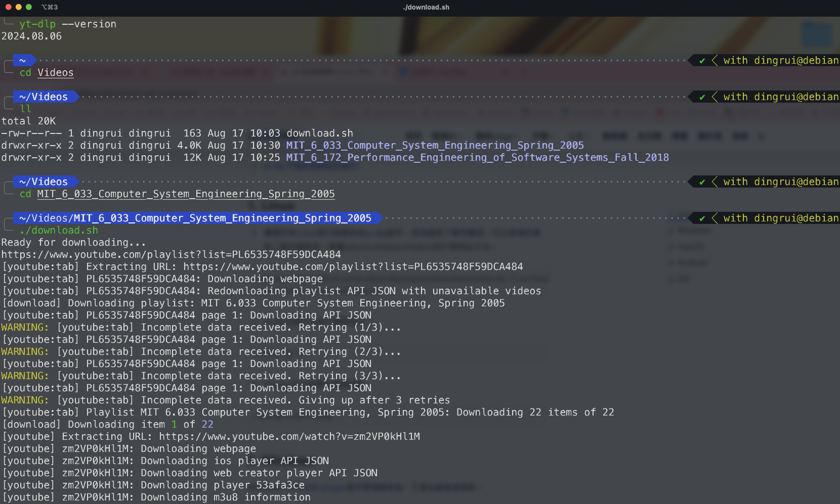Click the red close window button
This screenshot has width=840, height=504.
point(9,7)
